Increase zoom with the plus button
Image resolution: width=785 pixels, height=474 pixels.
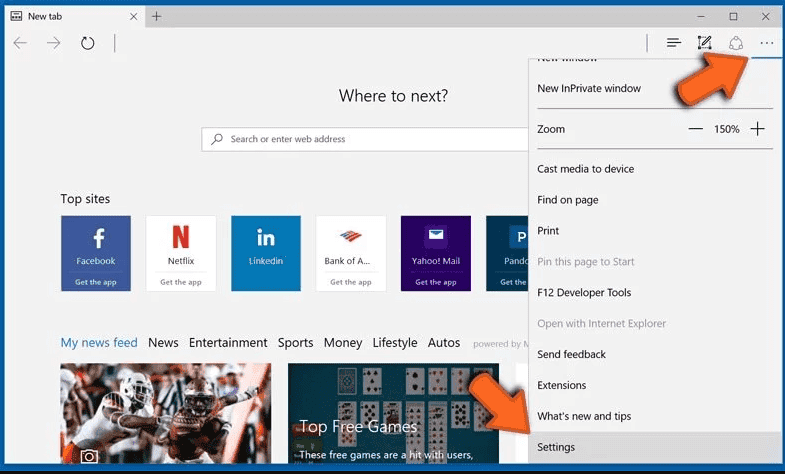coord(757,129)
